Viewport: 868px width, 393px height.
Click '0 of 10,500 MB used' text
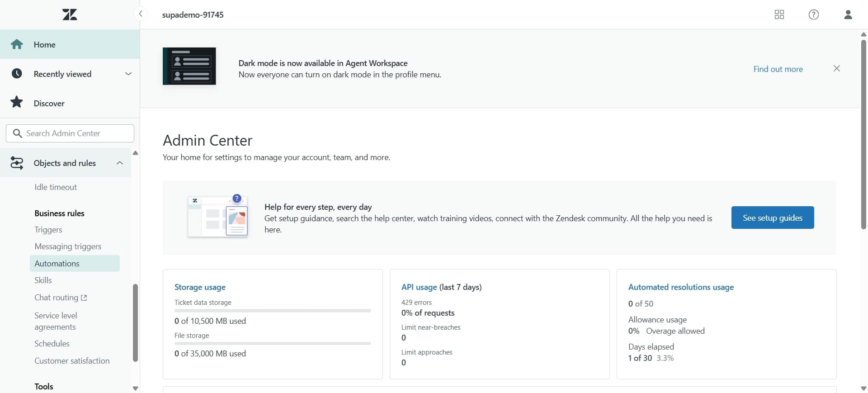coord(210,321)
